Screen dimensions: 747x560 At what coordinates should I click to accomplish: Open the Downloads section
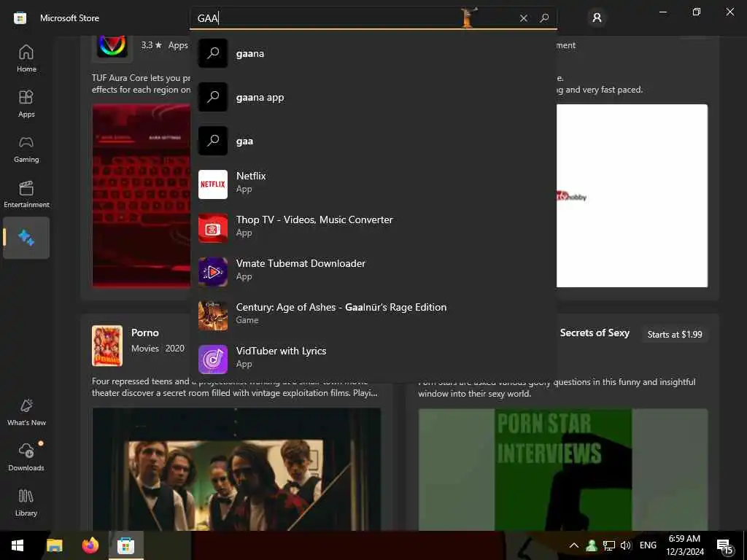[x=26, y=458]
